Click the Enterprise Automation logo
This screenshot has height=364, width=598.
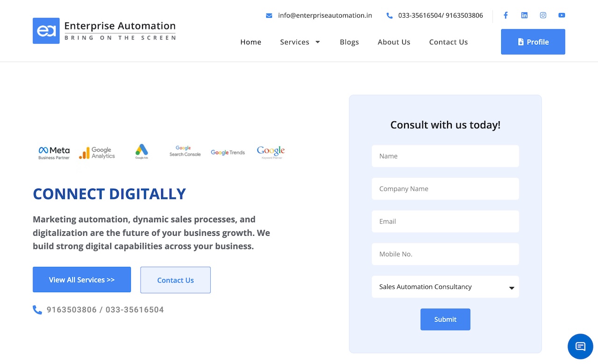(x=104, y=30)
